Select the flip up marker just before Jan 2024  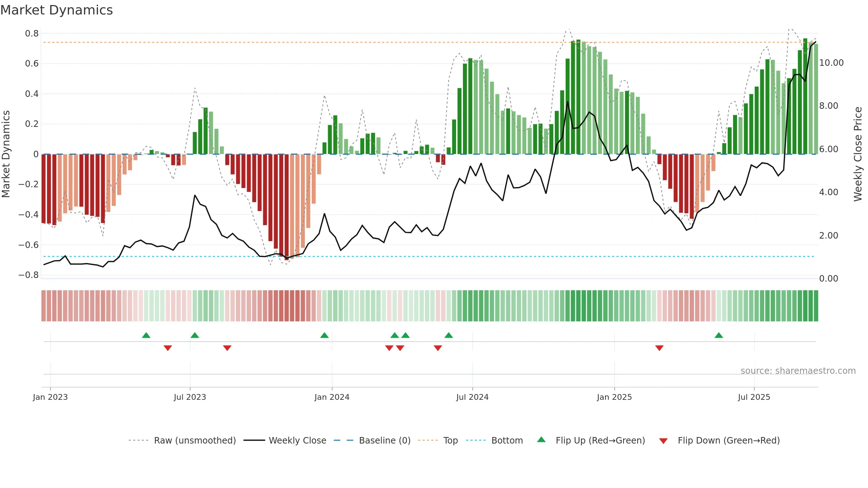point(324,335)
